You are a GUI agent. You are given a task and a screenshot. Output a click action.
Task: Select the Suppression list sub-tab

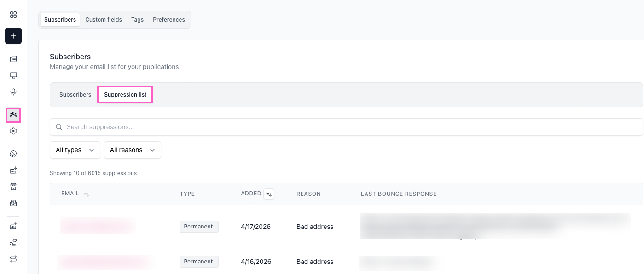tap(125, 95)
